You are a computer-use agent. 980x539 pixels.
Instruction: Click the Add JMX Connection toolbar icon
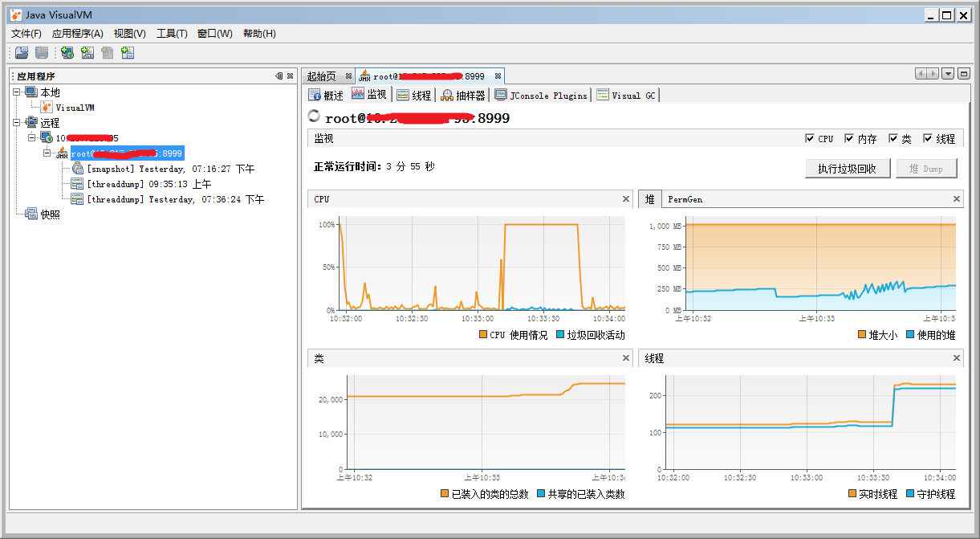pyautogui.click(x=87, y=53)
